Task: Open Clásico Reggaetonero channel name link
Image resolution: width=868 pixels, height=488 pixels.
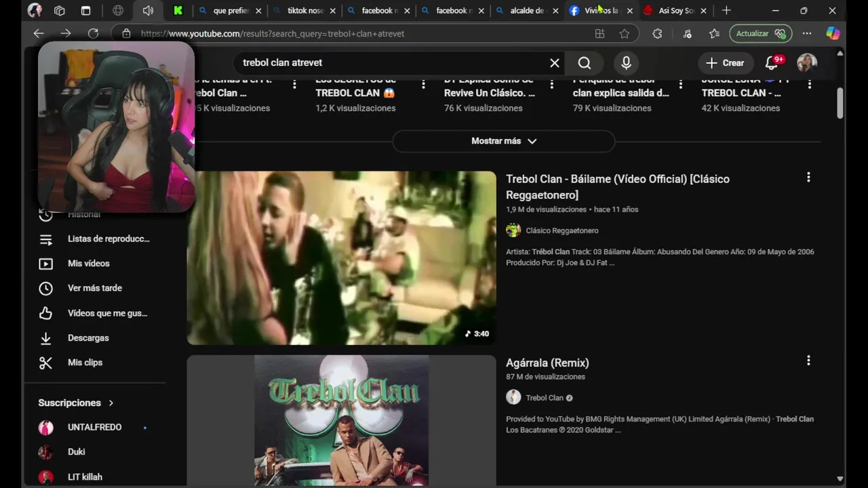Action: [562, 230]
